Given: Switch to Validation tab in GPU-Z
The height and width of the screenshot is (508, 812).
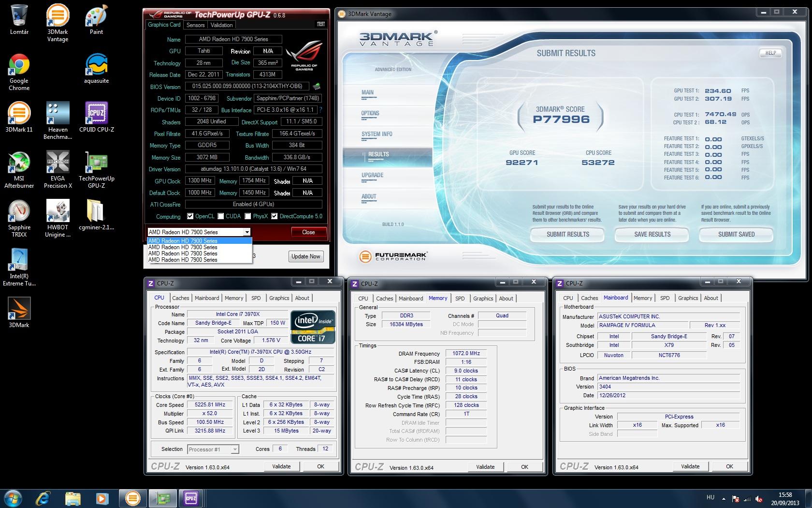Looking at the screenshot, I should [x=222, y=25].
